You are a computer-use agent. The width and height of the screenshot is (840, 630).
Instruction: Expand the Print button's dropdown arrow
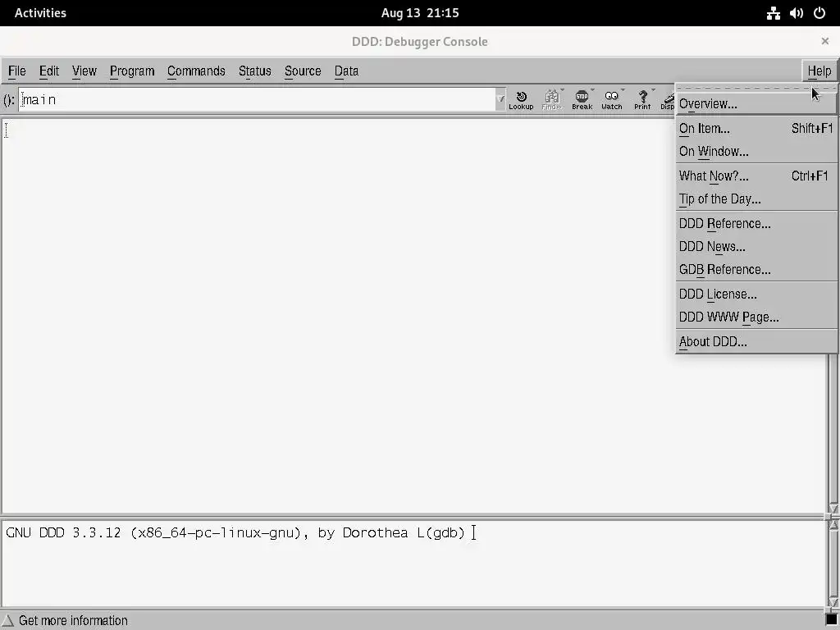click(x=653, y=90)
